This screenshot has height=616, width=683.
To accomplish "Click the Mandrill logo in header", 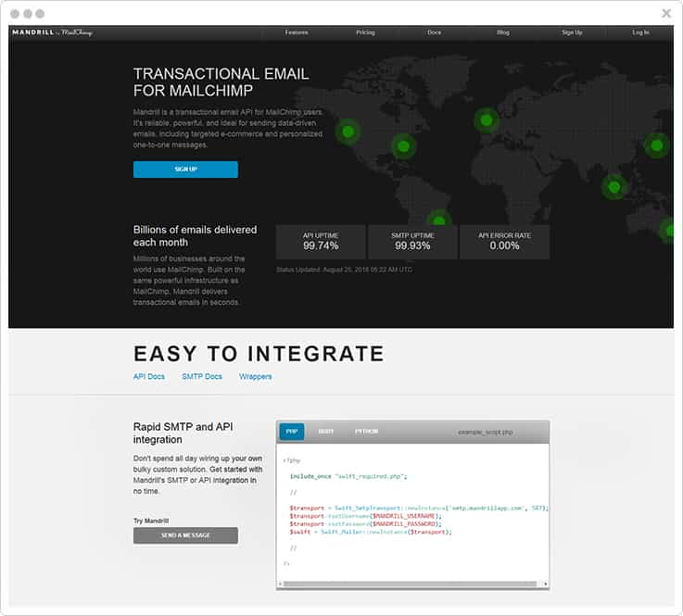I will tap(52, 32).
